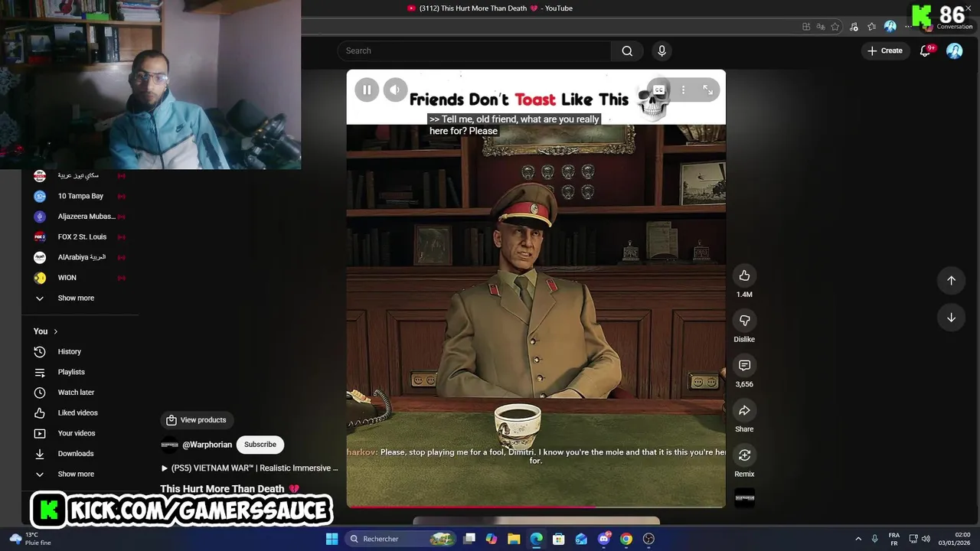980x551 pixels.
Task: Expand Show more under Downloads
Action: point(76,474)
